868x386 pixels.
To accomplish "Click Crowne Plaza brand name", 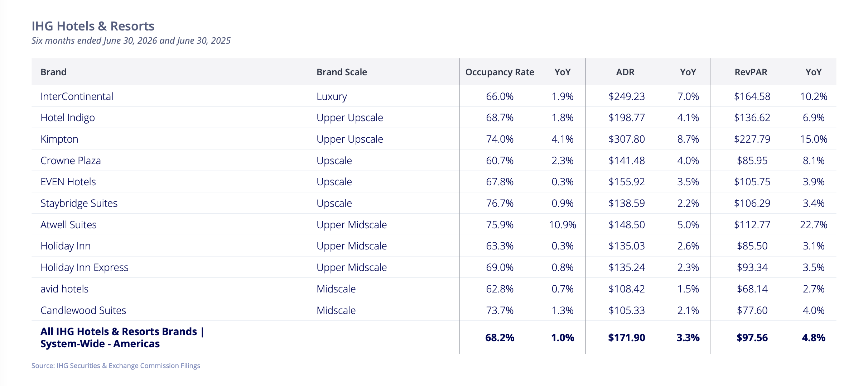I will [x=71, y=160].
